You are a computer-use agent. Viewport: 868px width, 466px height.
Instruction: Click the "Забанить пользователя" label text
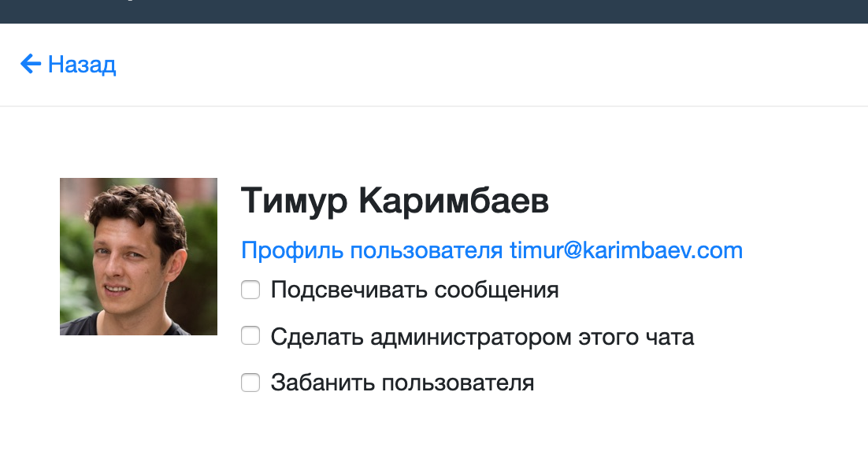coord(402,383)
